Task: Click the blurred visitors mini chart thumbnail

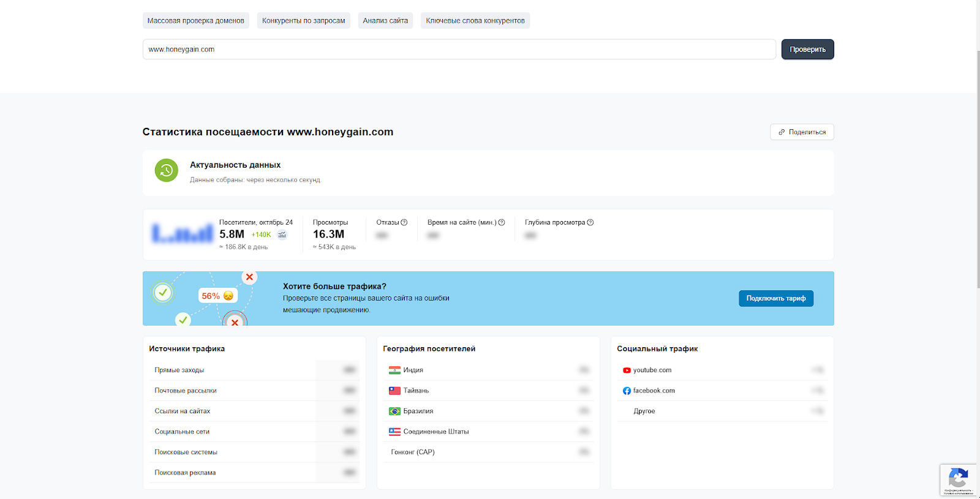Action: [x=183, y=233]
